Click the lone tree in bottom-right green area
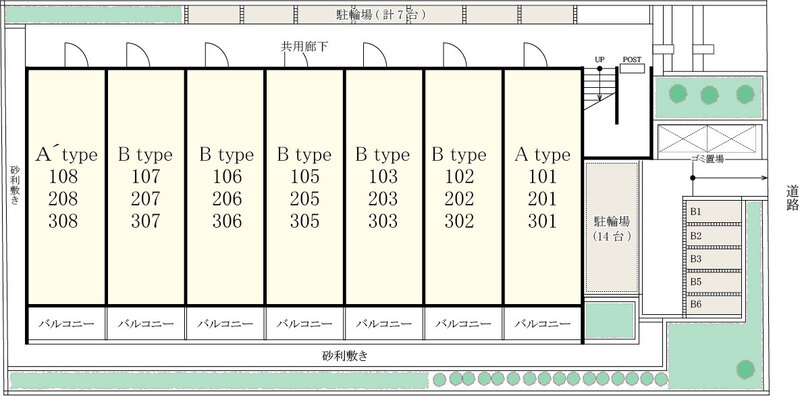This screenshot has width=800, height=396. pyautogui.click(x=745, y=369)
